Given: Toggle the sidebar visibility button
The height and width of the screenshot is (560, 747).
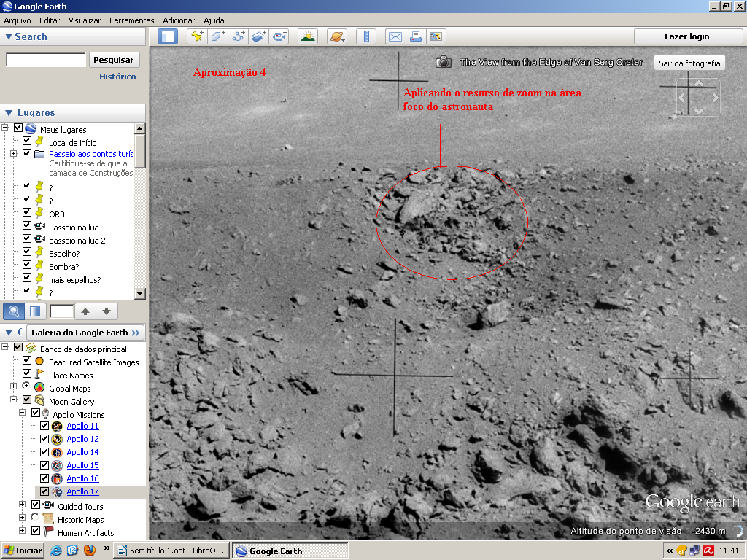Looking at the screenshot, I should [x=168, y=36].
